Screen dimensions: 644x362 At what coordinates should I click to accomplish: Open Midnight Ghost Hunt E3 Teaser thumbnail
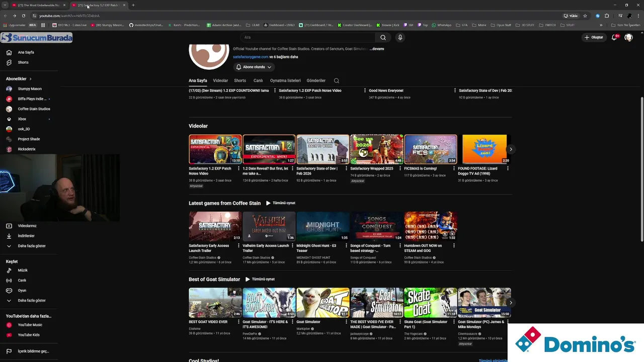[323, 226]
